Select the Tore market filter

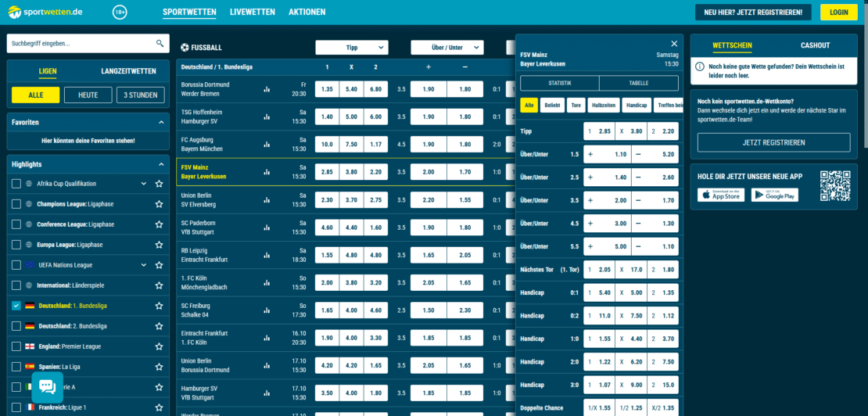click(x=576, y=105)
